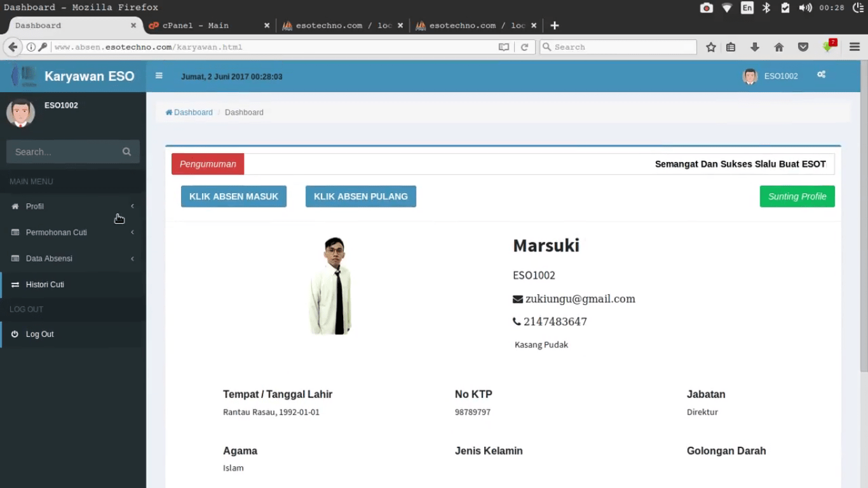
Task: Click the Pocket icon in Firefox toolbar
Action: [x=803, y=46]
